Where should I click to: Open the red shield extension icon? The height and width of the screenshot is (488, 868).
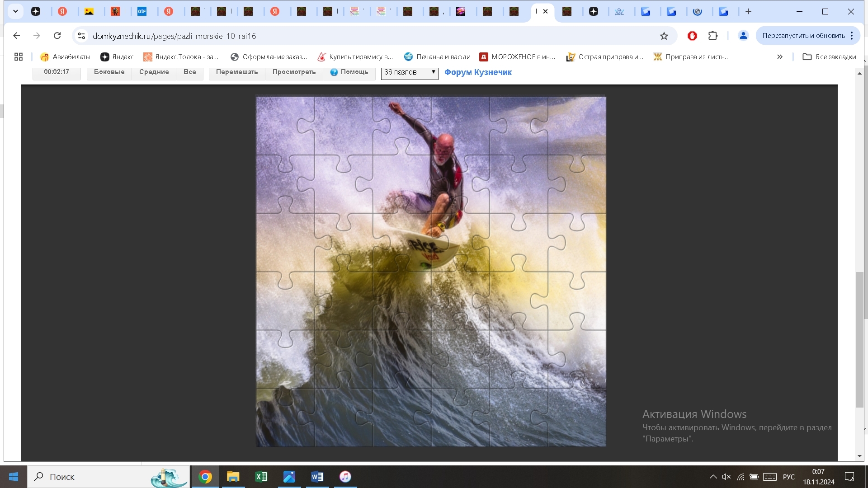pos(692,36)
